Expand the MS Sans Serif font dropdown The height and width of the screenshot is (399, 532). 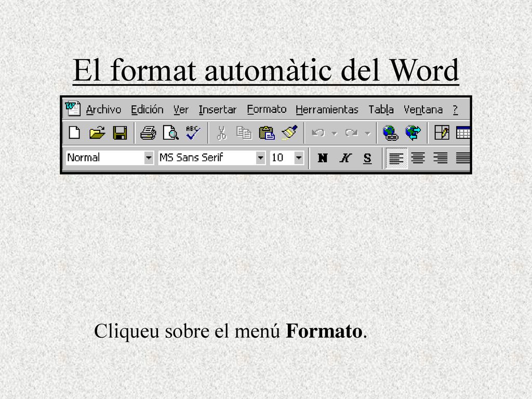[261, 158]
